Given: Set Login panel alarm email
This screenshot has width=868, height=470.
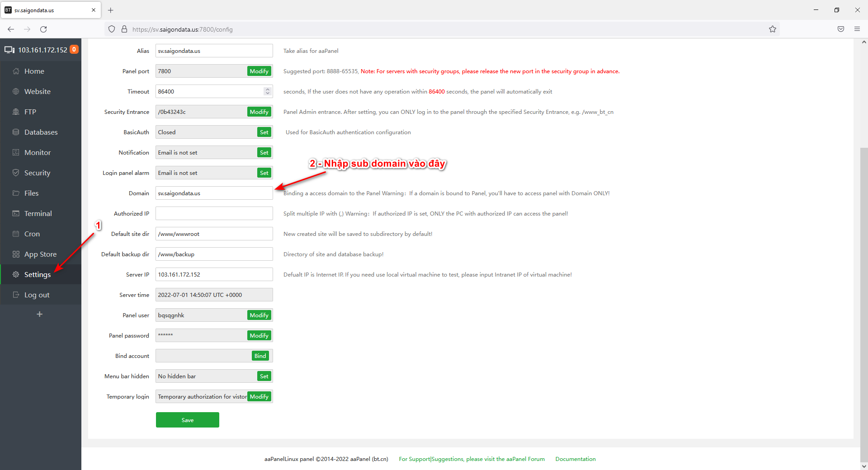Looking at the screenshot, I should pyautogui.click(x=264, y=173).
